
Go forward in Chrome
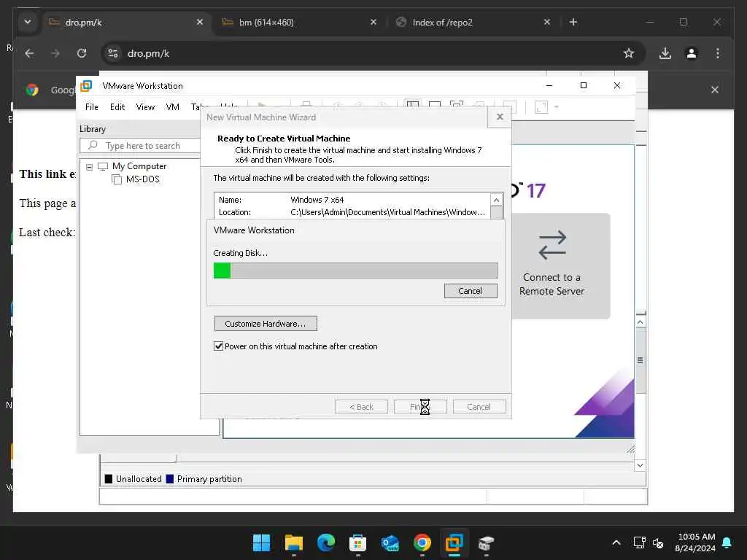pos(55,53)
